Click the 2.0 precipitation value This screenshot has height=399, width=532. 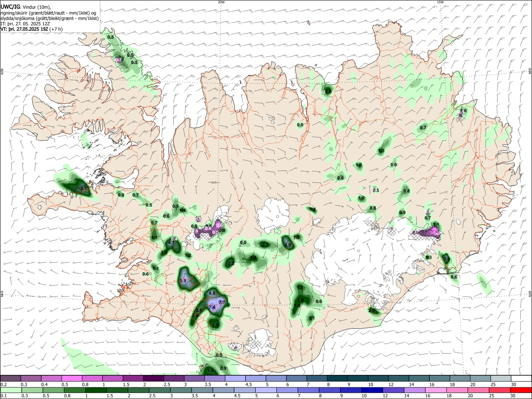(x=372, y=310)
